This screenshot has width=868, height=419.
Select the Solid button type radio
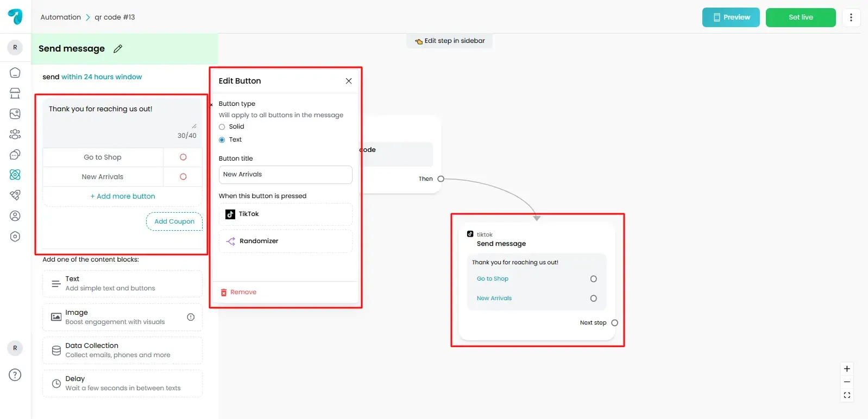coord(222,127)
